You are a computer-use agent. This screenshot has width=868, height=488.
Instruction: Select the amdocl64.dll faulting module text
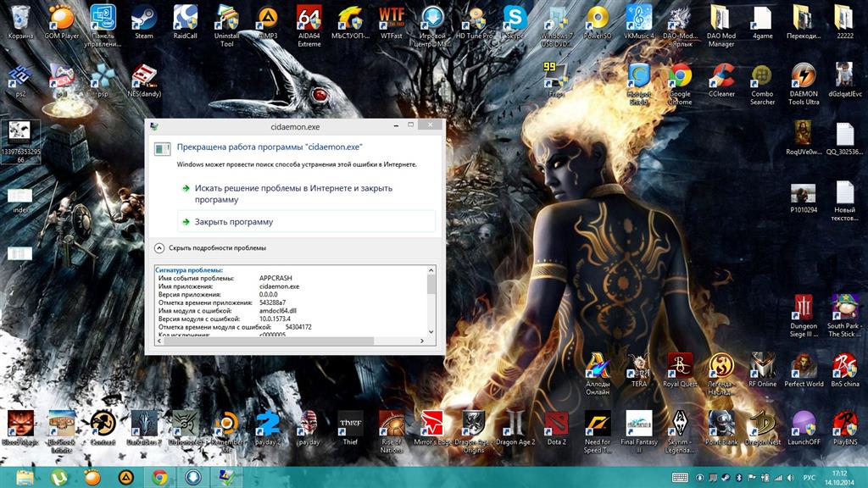point(278,311)
